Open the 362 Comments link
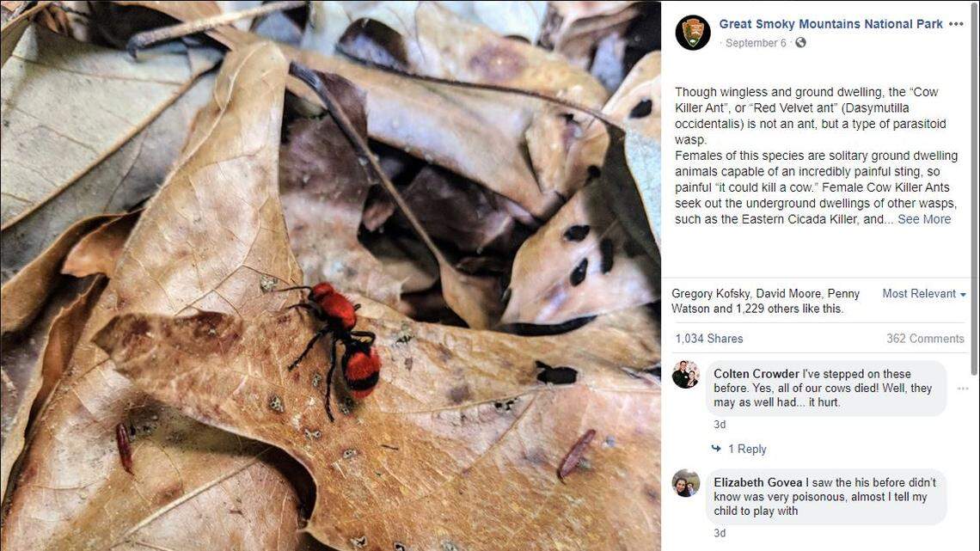This screenshot has width=980, height=551. click(925, 338)
